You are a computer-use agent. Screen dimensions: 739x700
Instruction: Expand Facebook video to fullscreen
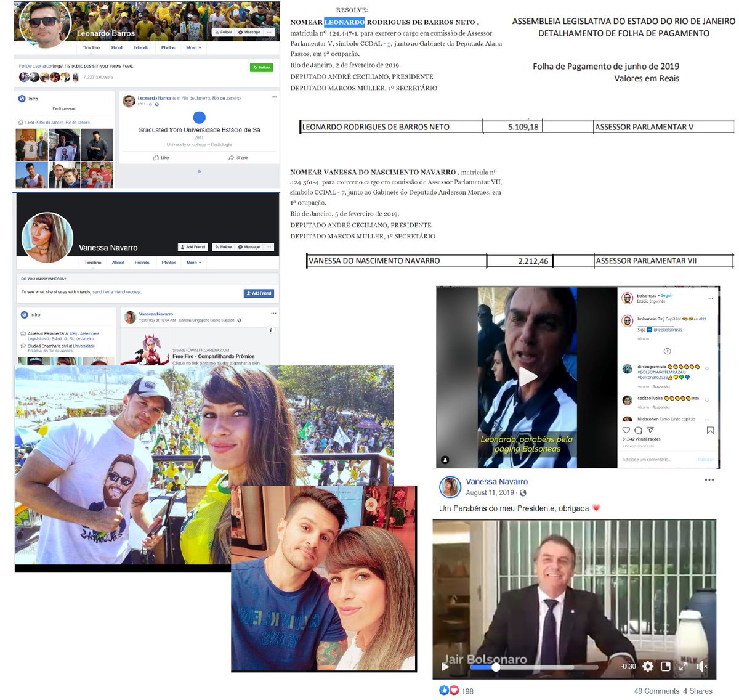[683, 666]
